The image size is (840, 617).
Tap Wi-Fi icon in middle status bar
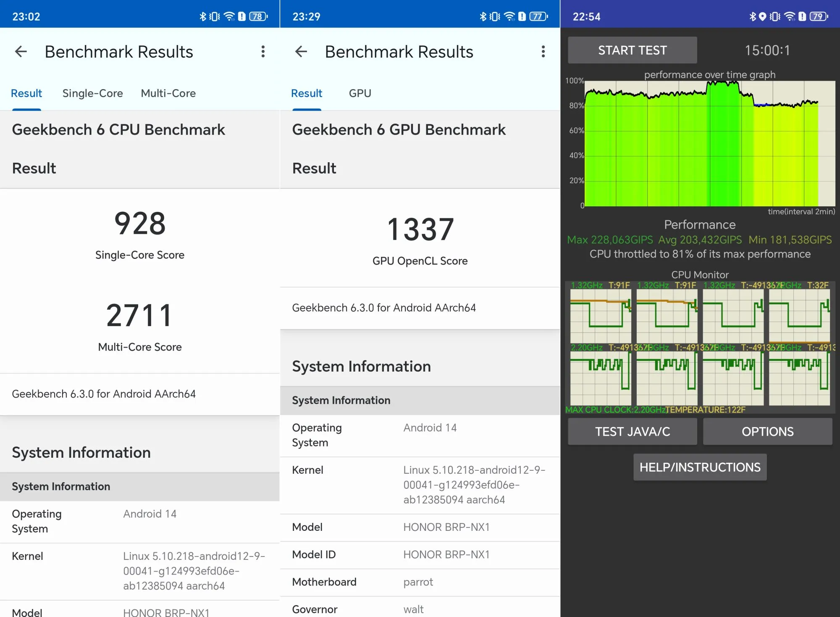(509, 16)
